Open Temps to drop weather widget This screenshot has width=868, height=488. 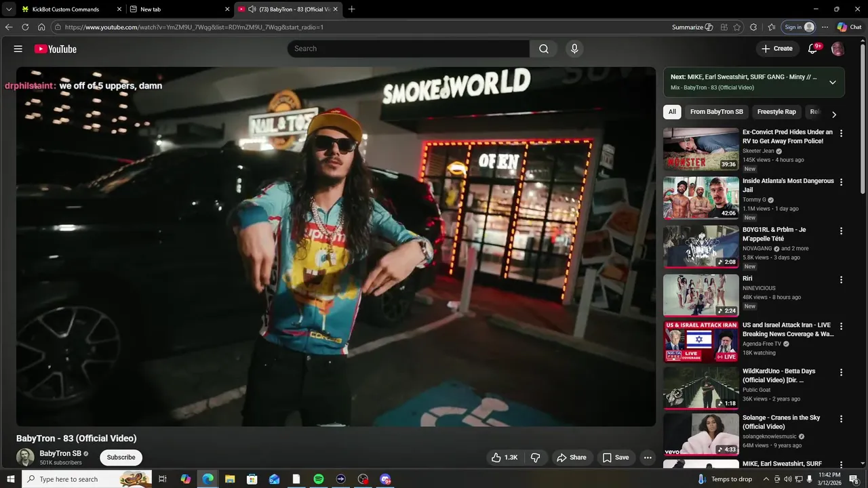click(725, 479)
